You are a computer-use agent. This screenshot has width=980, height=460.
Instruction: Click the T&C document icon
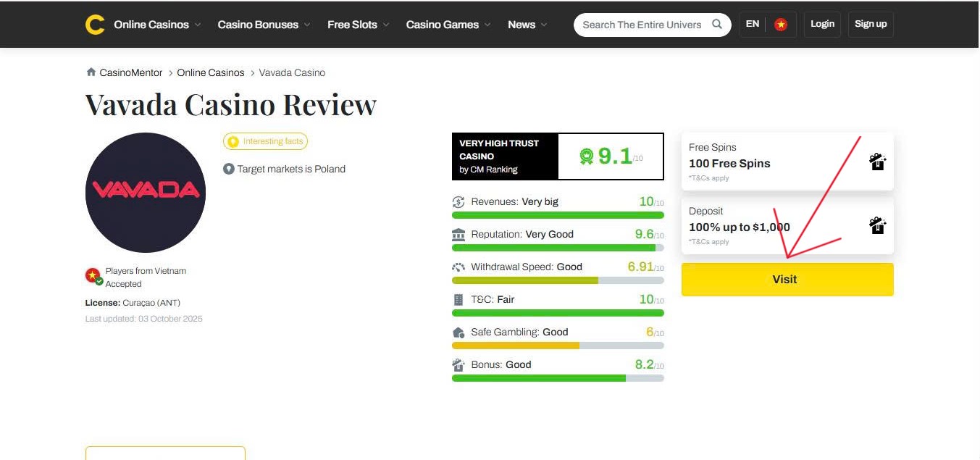[x=458, y=299]
